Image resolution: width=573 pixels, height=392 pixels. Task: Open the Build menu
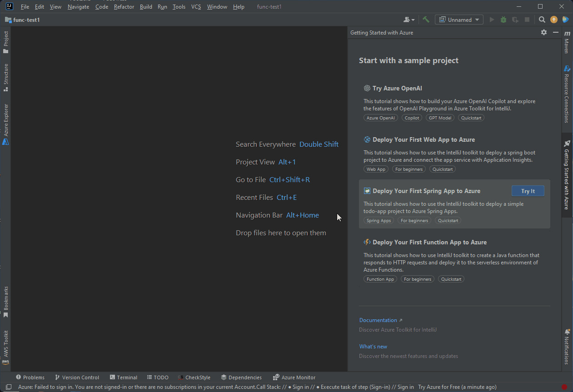point(146,7)
